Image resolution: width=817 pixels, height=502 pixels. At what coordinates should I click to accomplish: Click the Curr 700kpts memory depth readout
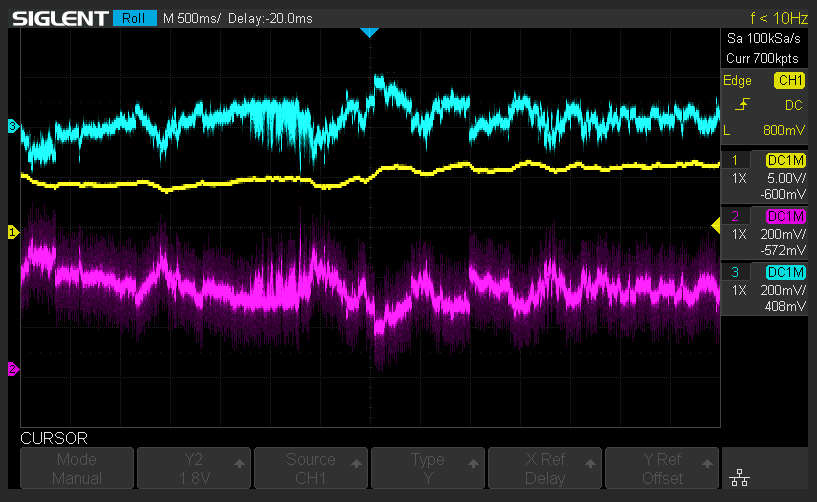pyautogui.click(x=762, y=58)
